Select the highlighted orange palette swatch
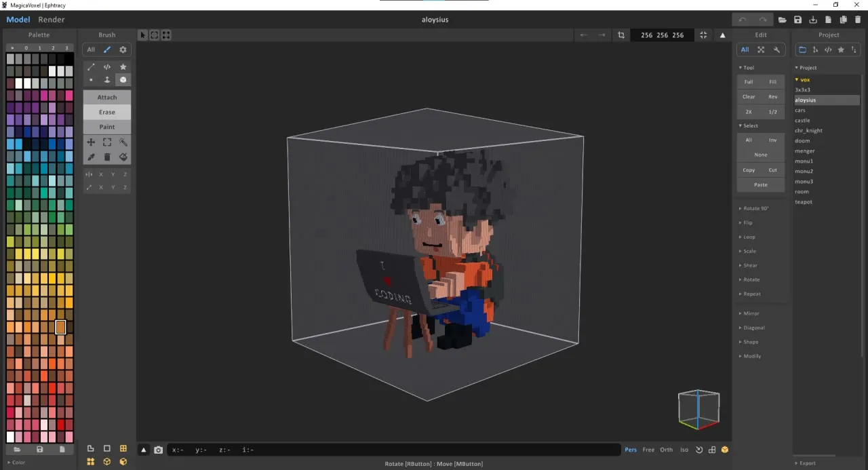This screenshot has height=470, width=868. point(60,327)
